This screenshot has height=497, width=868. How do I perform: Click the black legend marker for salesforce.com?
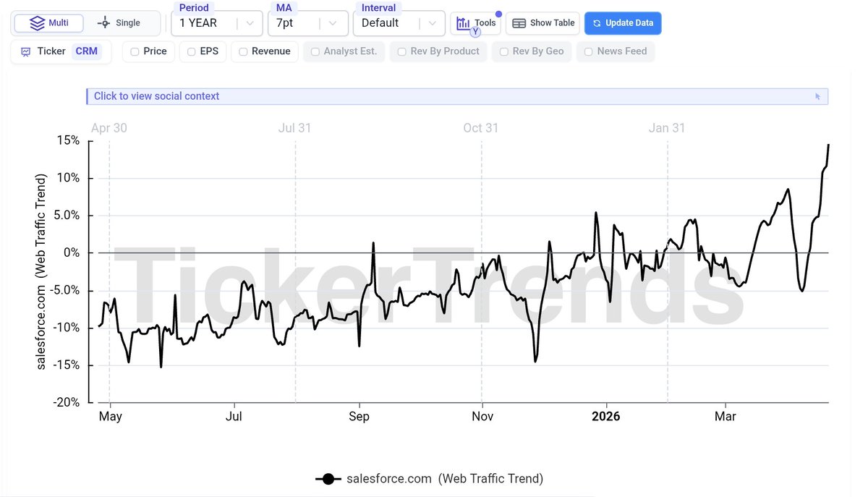click(328, 479)
